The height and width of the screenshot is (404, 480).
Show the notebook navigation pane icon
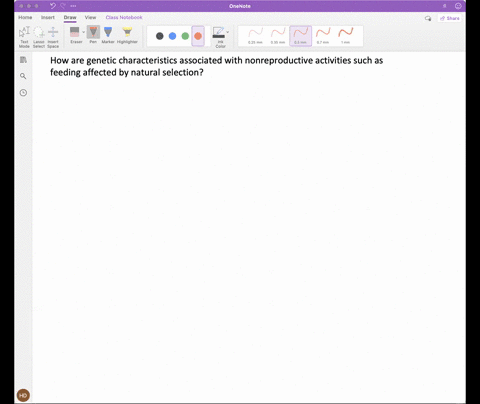pos(23,60)
